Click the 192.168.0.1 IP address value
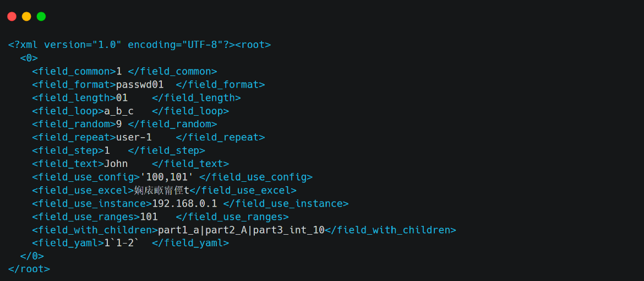 [x=184, y=203]
